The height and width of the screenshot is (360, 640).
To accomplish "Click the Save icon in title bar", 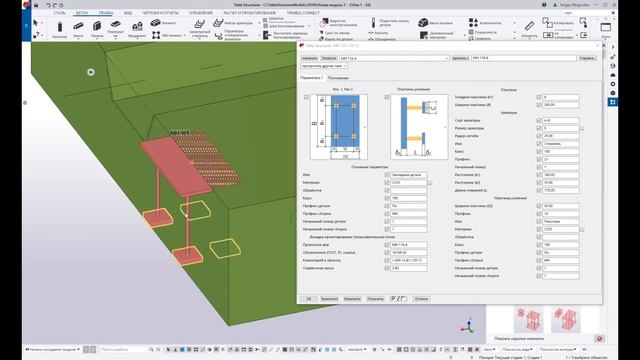I will pos(36,5).
